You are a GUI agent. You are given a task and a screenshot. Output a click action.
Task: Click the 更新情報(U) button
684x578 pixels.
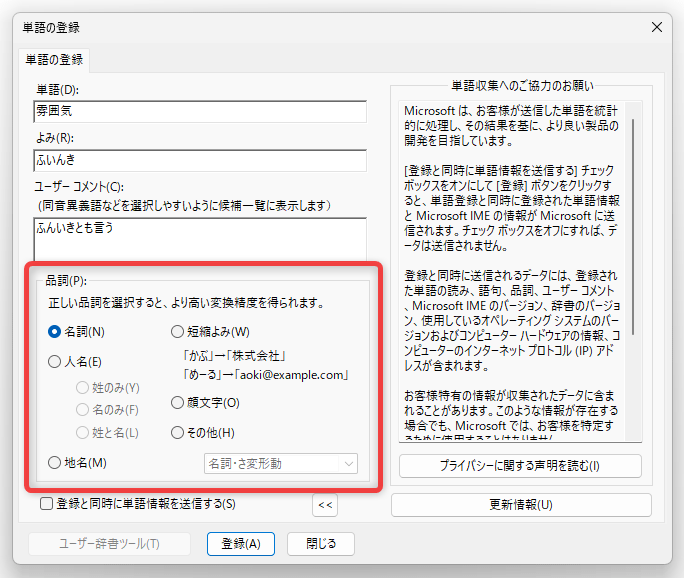click(521, 505)
